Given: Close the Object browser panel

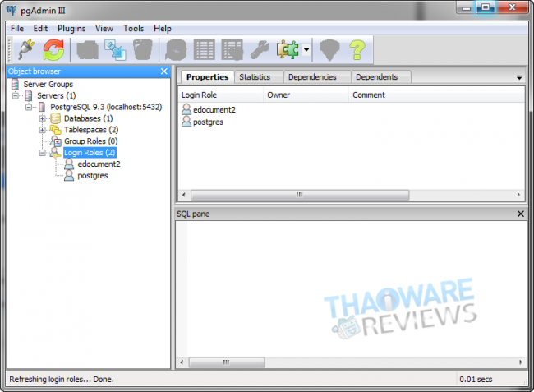Looking at the screenshot, I should [163, 71].
